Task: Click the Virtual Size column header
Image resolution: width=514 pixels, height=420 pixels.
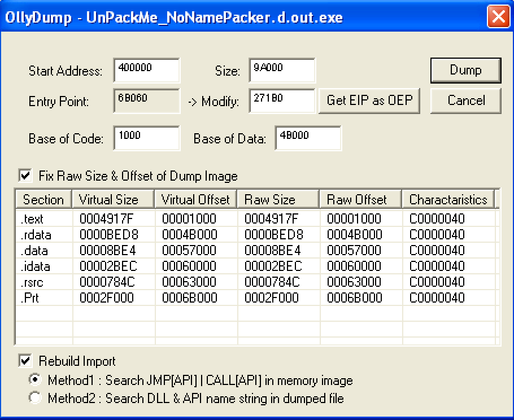Action: click(113, 199)
